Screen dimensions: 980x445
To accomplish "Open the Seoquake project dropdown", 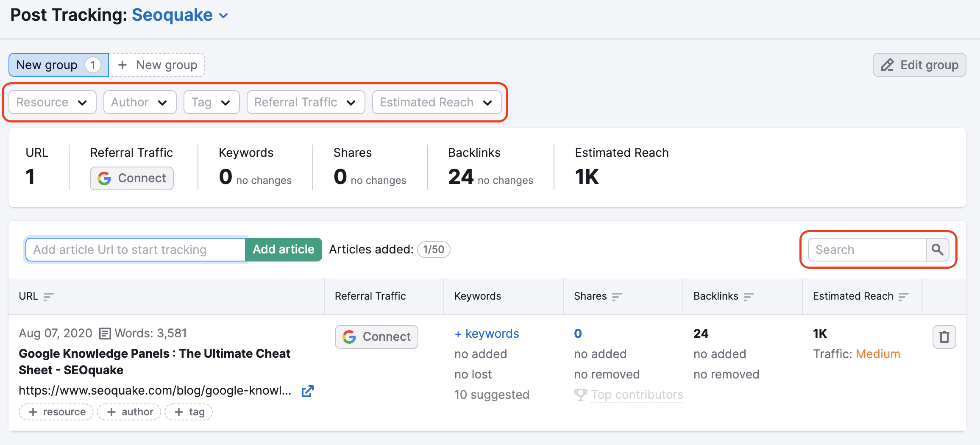I will tap(180, 15).
